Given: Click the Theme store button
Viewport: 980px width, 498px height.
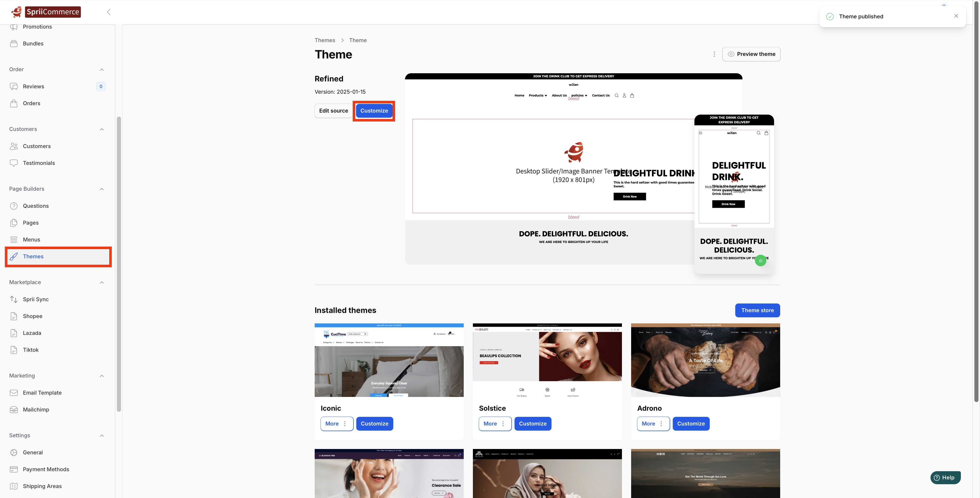Looking at the screenshot, I should [757, 310].
